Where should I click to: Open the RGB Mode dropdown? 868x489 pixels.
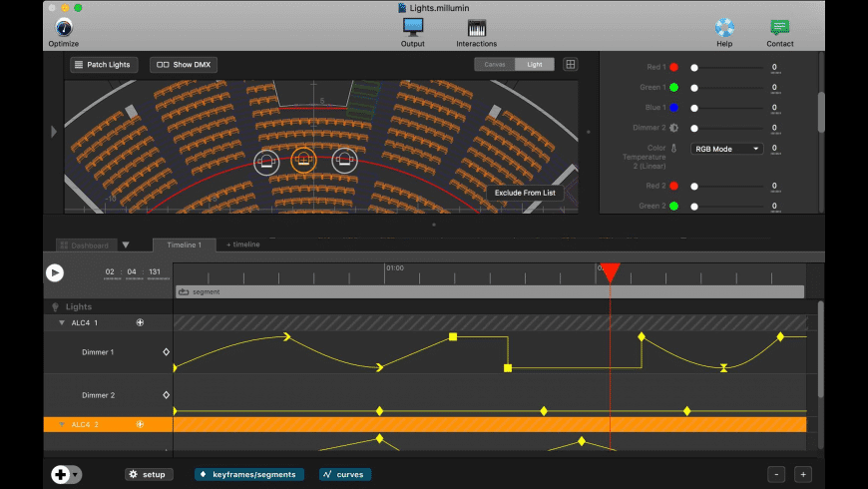coord(726,149)
